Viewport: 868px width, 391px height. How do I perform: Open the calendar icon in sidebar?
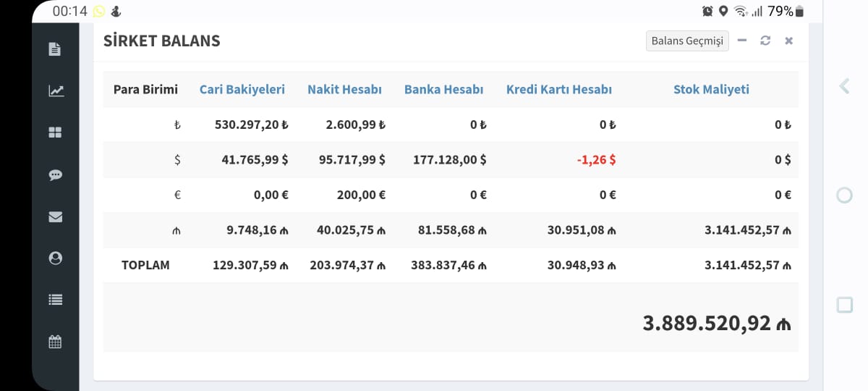pos(55,342)
